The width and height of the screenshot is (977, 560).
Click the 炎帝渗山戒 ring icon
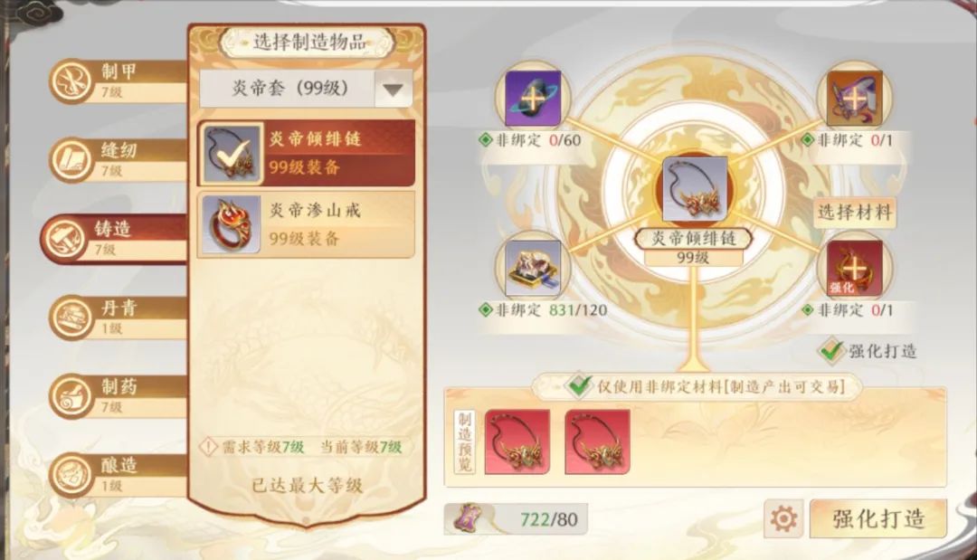[x=231, y=224]
